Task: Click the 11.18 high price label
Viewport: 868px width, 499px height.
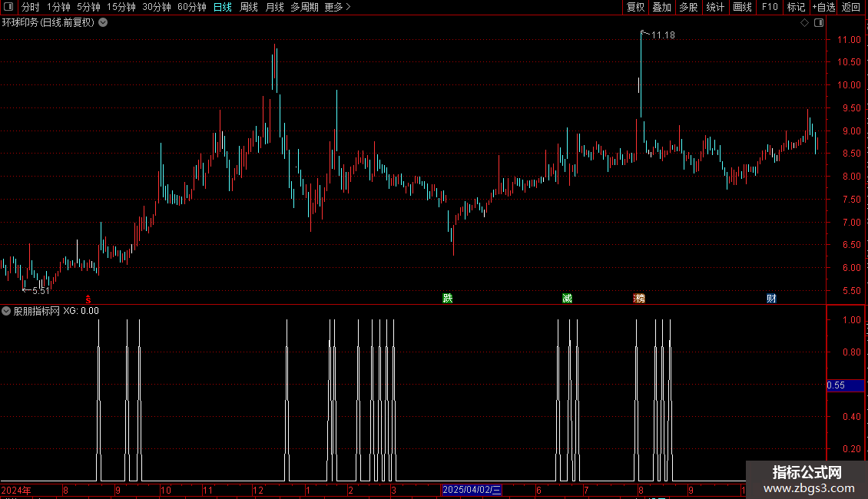Action: click(x=663, y=35)
